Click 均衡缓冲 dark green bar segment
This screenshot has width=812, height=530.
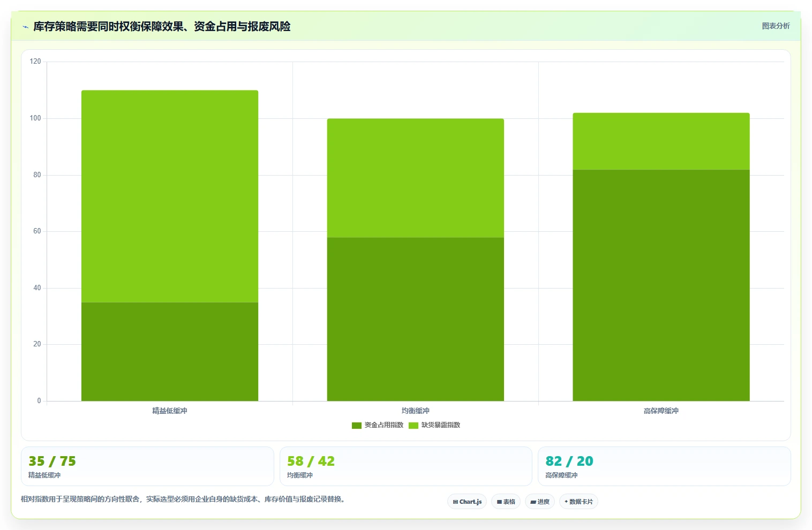[x=416, y=319]
